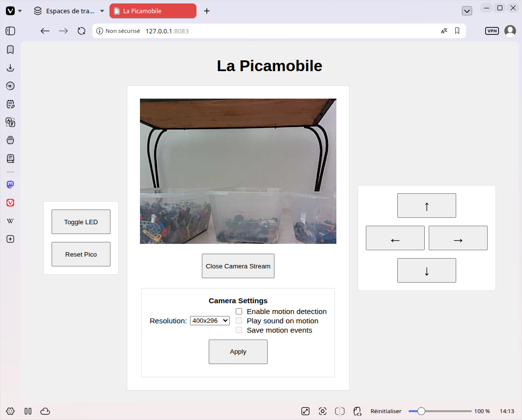This screenshot has height=420, width=522.
Task: Check Play sound on motion
Action: (239, 320)
